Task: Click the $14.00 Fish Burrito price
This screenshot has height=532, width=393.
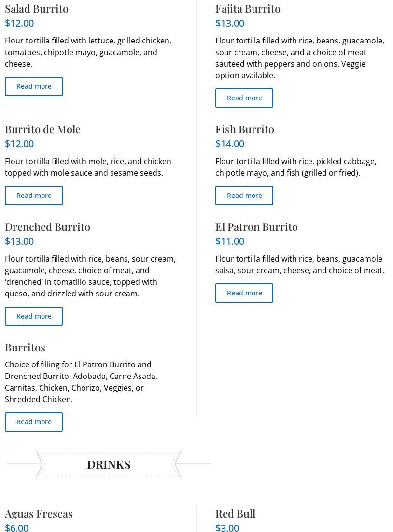Action: 230,143
